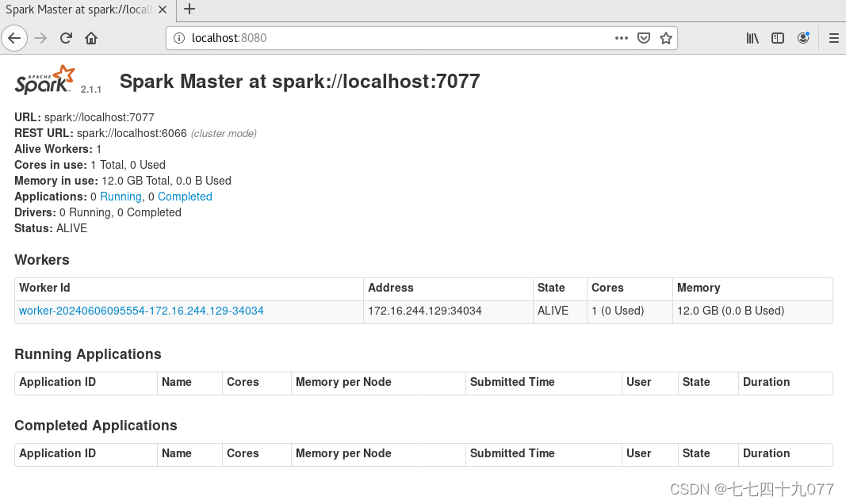Open the site information icon in address bar
This screenshot has width=846, height=504.
pos(178,37)
